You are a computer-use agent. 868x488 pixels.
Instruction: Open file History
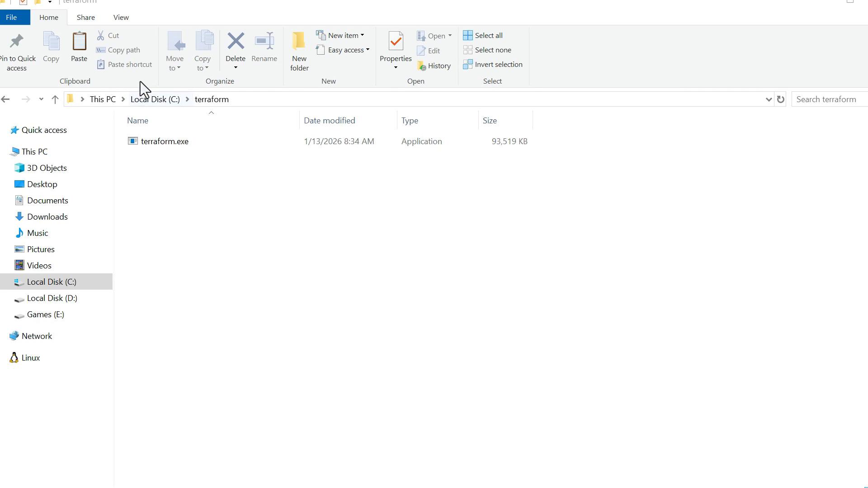pyautogui.click(x=434, y=66)
